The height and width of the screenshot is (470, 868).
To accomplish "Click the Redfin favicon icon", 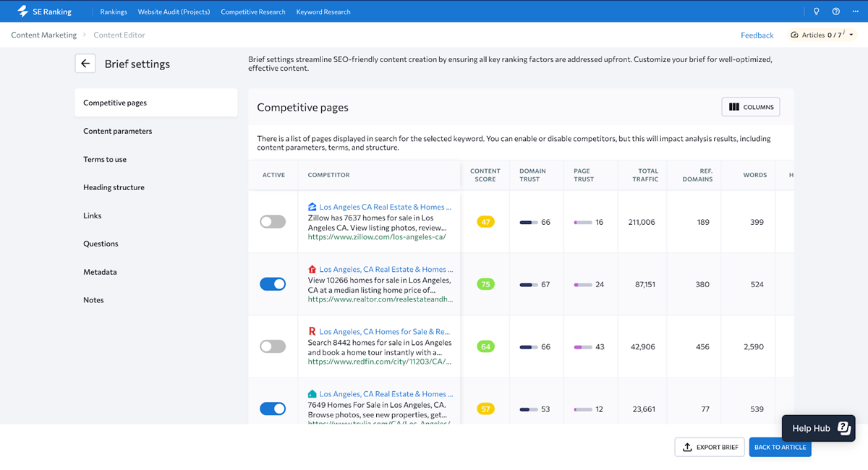I will 312,331.
